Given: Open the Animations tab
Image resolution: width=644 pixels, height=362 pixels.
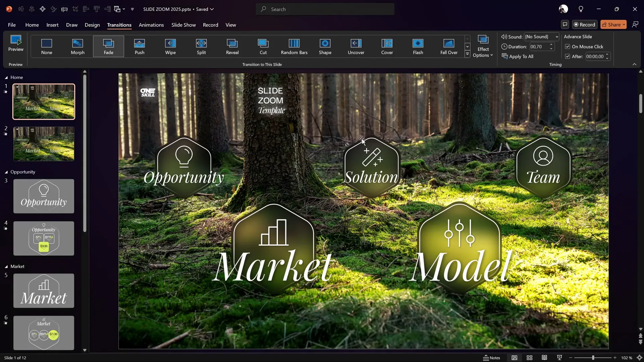Looking at the screenshot, I should pos(151,25).
